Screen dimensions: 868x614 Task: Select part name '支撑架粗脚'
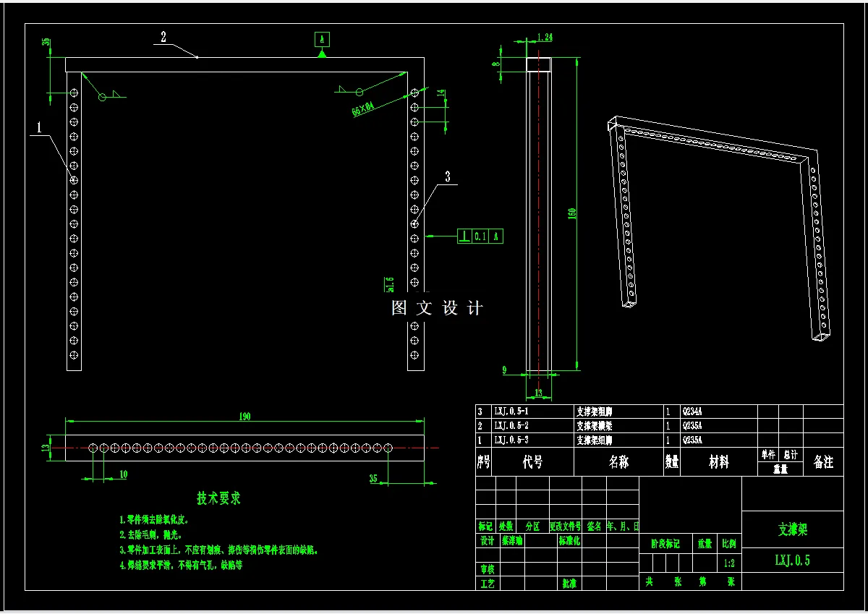click(595, 411)
